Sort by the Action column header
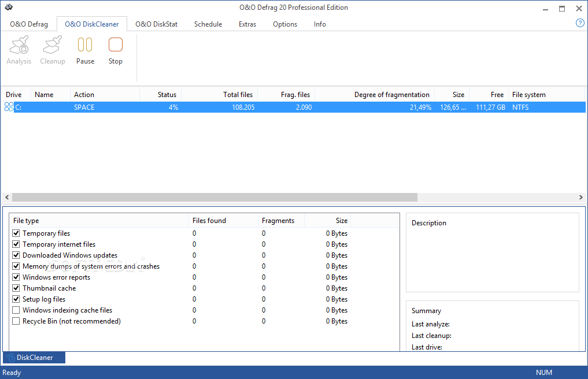 point(105,95)
